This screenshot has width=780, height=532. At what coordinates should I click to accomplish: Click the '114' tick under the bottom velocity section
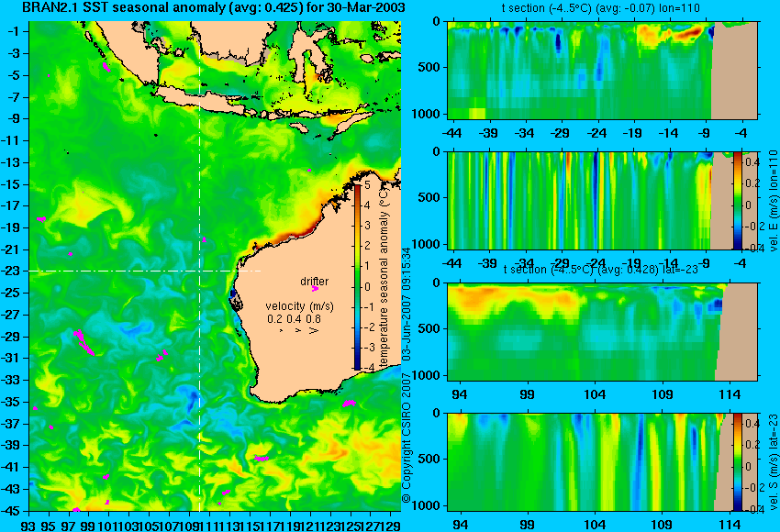coord(730,525)
